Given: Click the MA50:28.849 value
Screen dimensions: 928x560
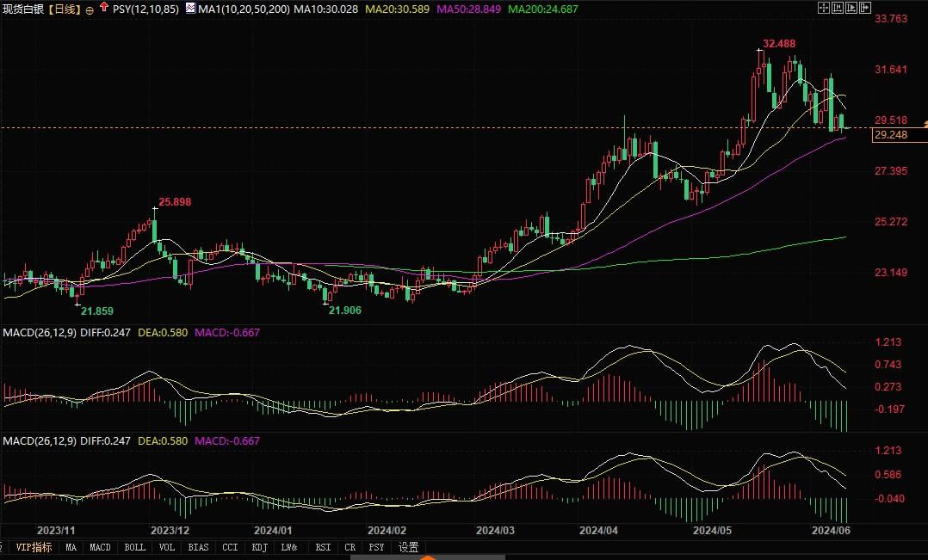Looking at the screenshot, I should pos(468,9).
